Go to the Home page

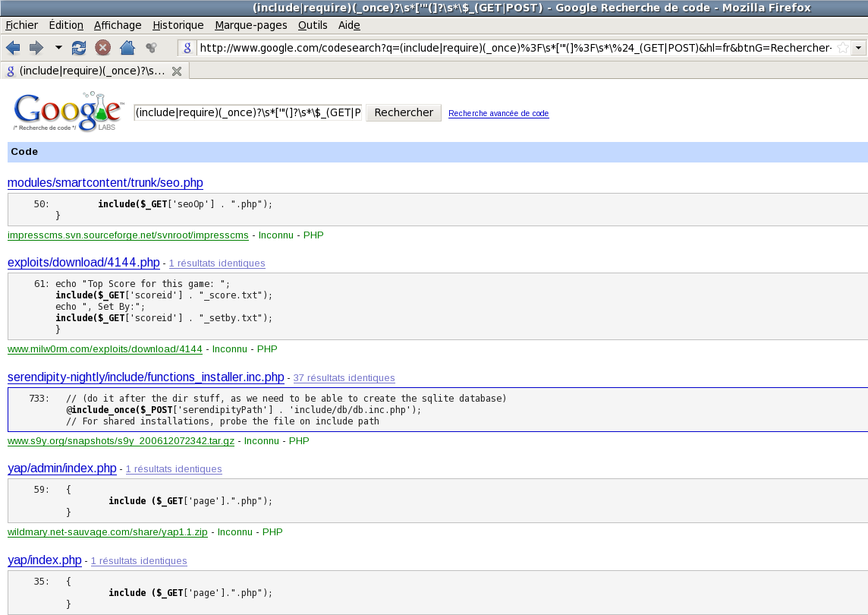coord(127,48)
